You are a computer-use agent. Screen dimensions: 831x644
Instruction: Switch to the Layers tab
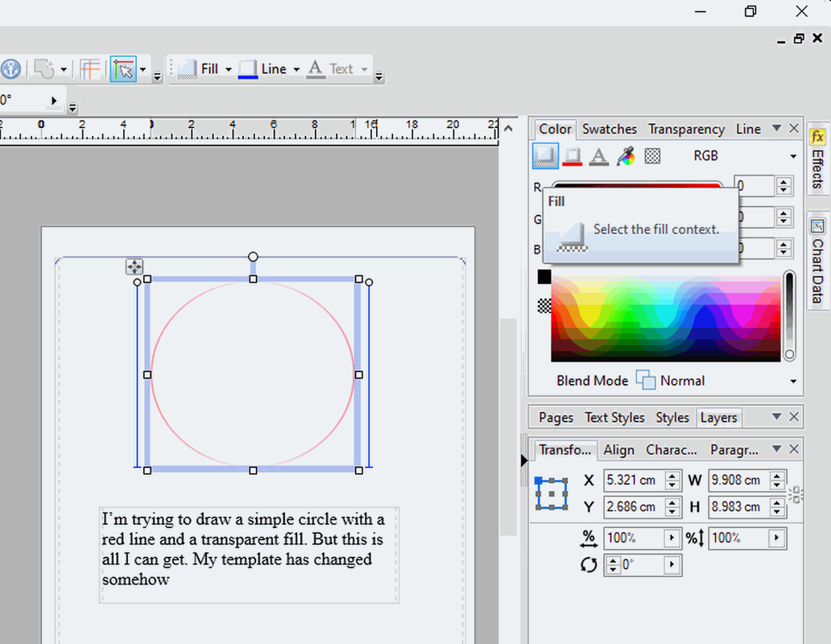click(718, 417)
